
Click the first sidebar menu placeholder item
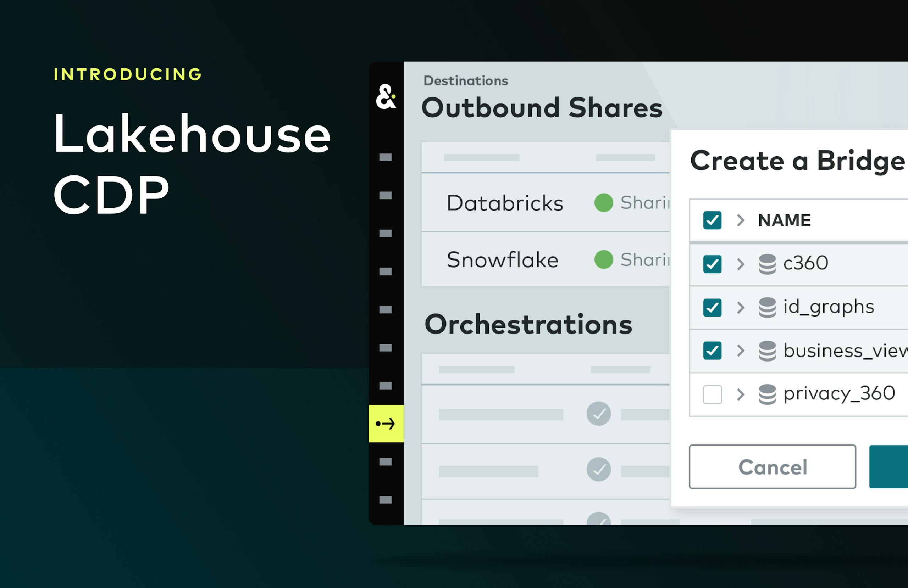click(x=385, y=157)
